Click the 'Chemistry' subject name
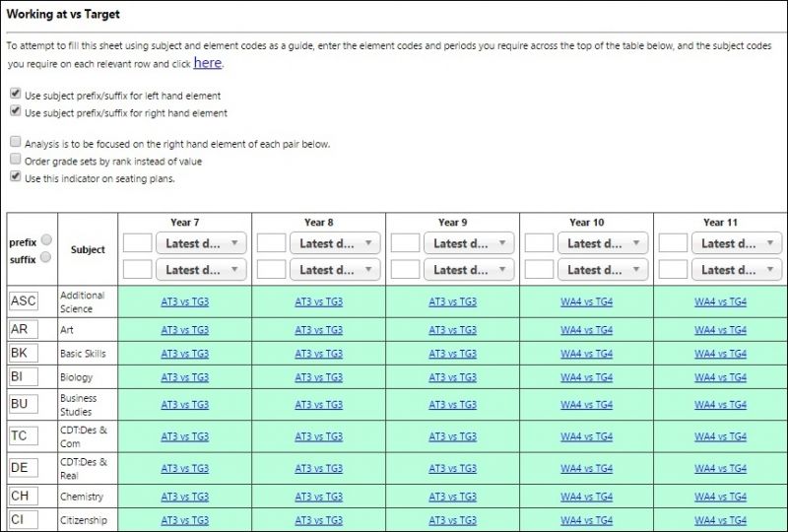The height and width of the screenshot is (532, 788). [x=82, y=497]
